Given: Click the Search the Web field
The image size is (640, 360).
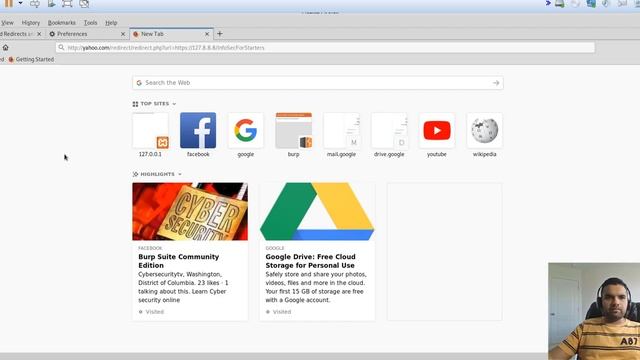Looking at the screenshot, I should tap(318, 83).
